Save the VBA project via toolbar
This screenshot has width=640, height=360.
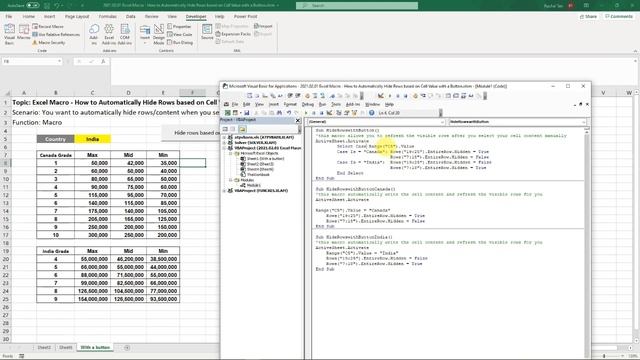pos(247,113)
